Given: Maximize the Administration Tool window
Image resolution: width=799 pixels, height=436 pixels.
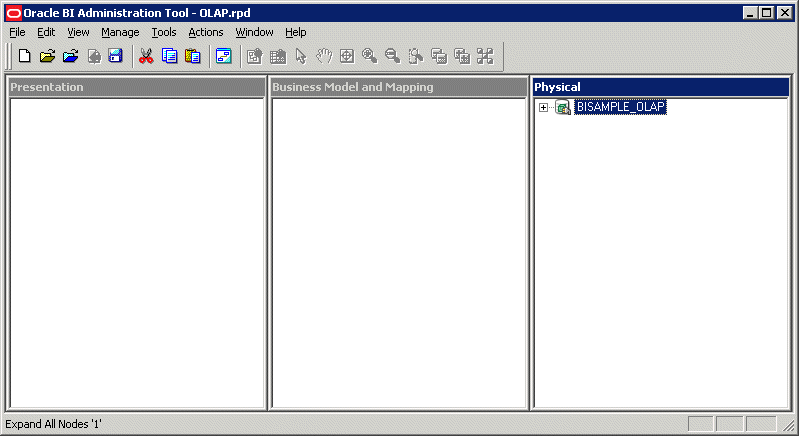Looking at the screenshot, I should 766,13.
